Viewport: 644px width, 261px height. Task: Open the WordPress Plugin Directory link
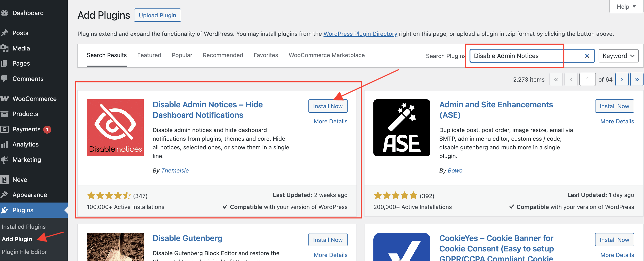click(x=360, y=34)
